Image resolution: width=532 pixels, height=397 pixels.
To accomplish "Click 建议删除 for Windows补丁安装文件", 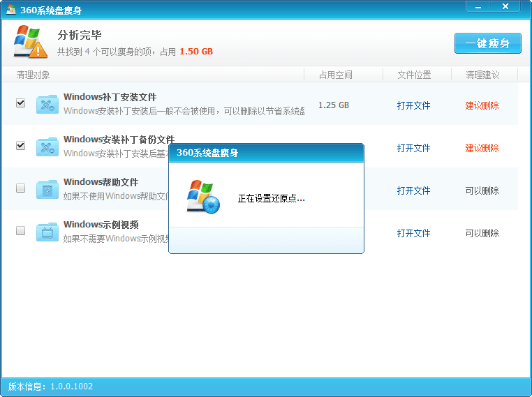I will tap(482, 105).
